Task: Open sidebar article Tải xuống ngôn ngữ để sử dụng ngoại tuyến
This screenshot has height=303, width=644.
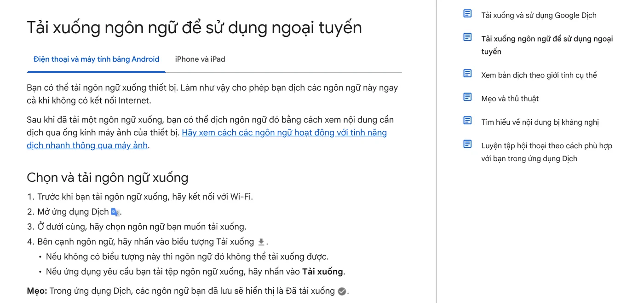Action: [x=547, y=45]
